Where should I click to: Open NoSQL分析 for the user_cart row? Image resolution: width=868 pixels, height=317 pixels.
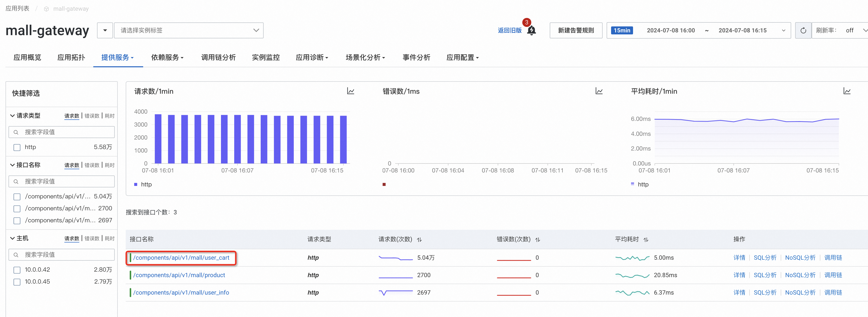[800, 258]
